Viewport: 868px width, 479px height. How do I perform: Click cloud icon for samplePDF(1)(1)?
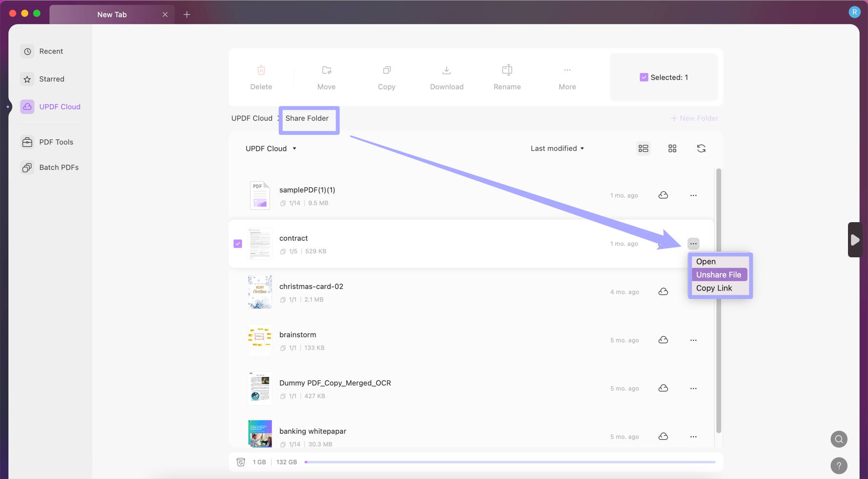tap(663, 195)
